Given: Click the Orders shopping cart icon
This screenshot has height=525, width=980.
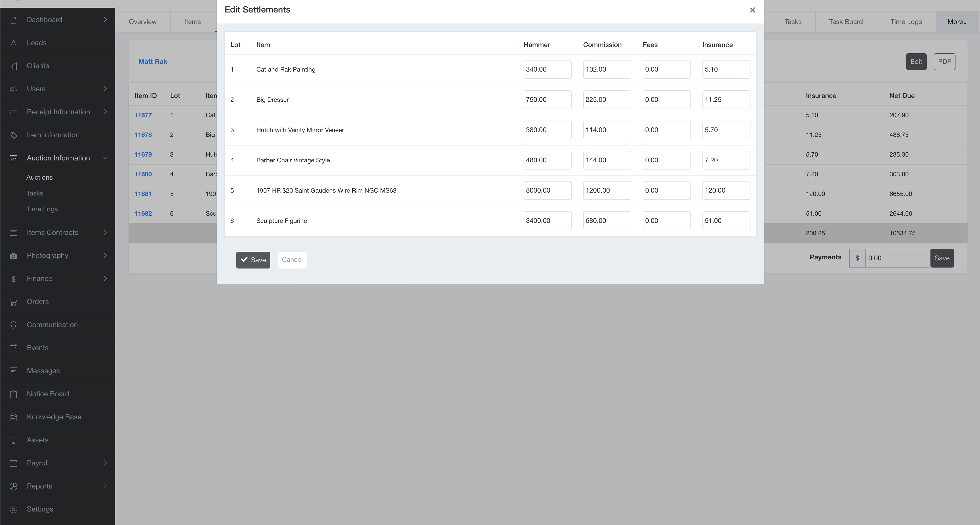Looking at the screenshot, I should 13,302.
